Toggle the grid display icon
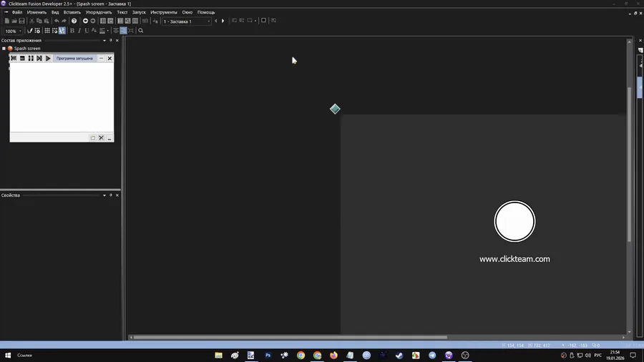Viewport: 644px width, 362px height. click(47, 31)
